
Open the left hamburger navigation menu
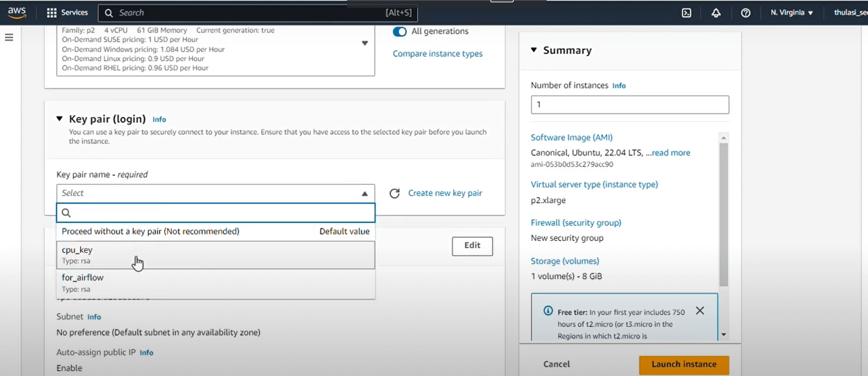click(9, 38)
